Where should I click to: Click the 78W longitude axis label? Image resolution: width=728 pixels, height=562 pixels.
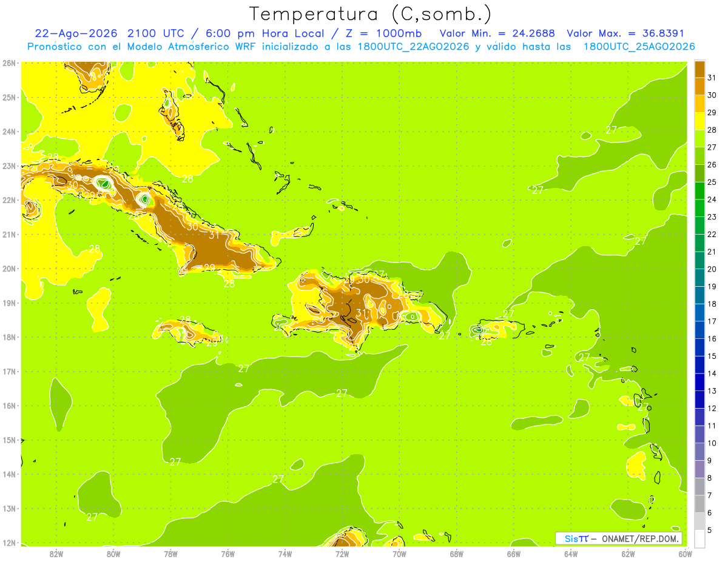[x=170, y=554]
